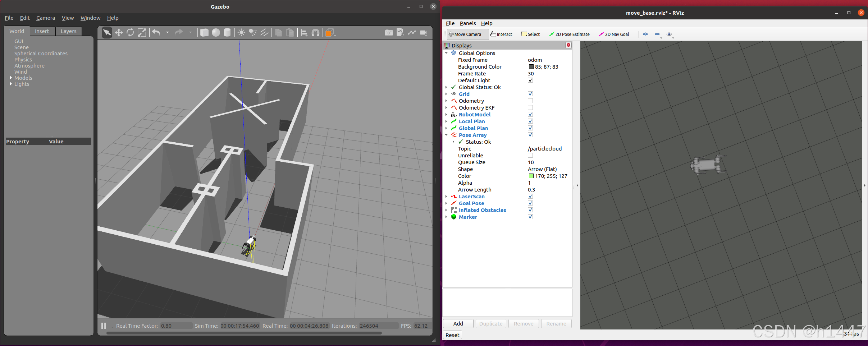This screenshot has width=868, height=346.
Task: Toggle the snap magnet tool in Gazebo
Action: click(x=315, y=33)
